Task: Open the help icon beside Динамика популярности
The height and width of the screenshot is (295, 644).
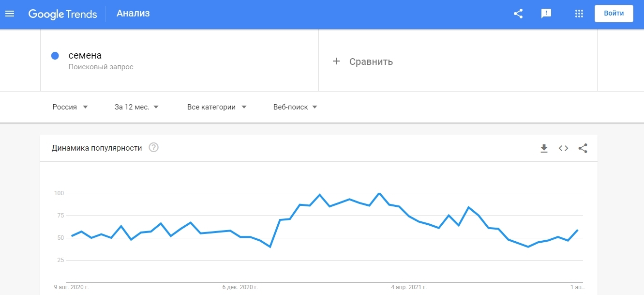Action: pyautogui.click(x=153, y=148)
